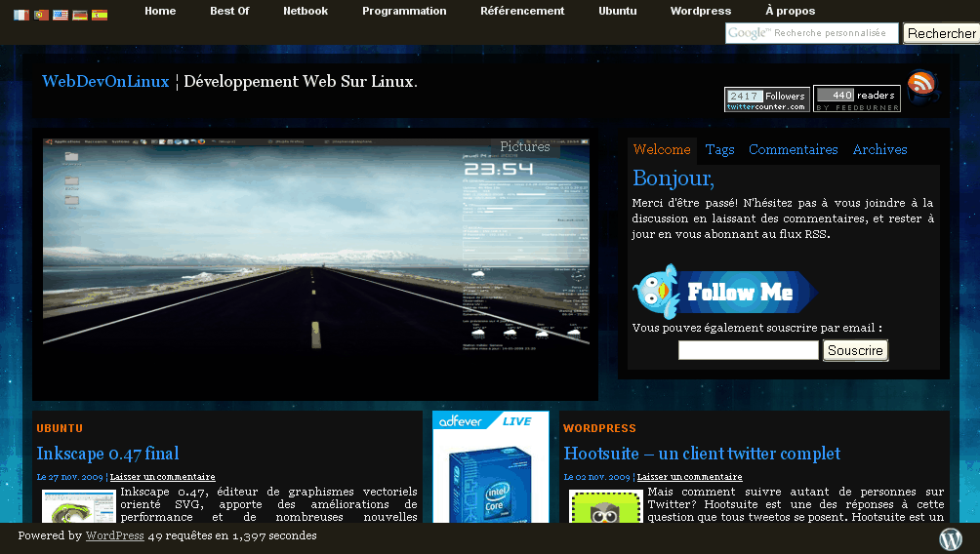This screenshot has height=554, width=980.
Task: Focus the Google custom search field
Action: tap(811, 33)
